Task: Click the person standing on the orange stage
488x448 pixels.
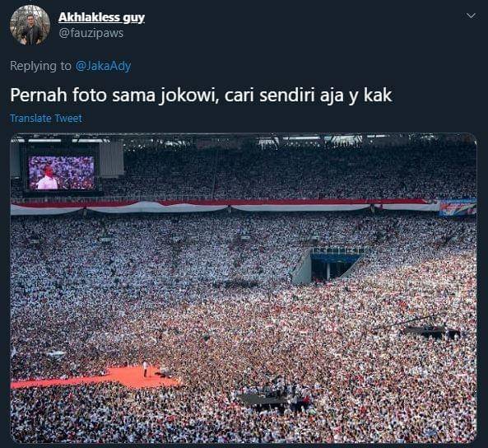Action: coord(145,369)
